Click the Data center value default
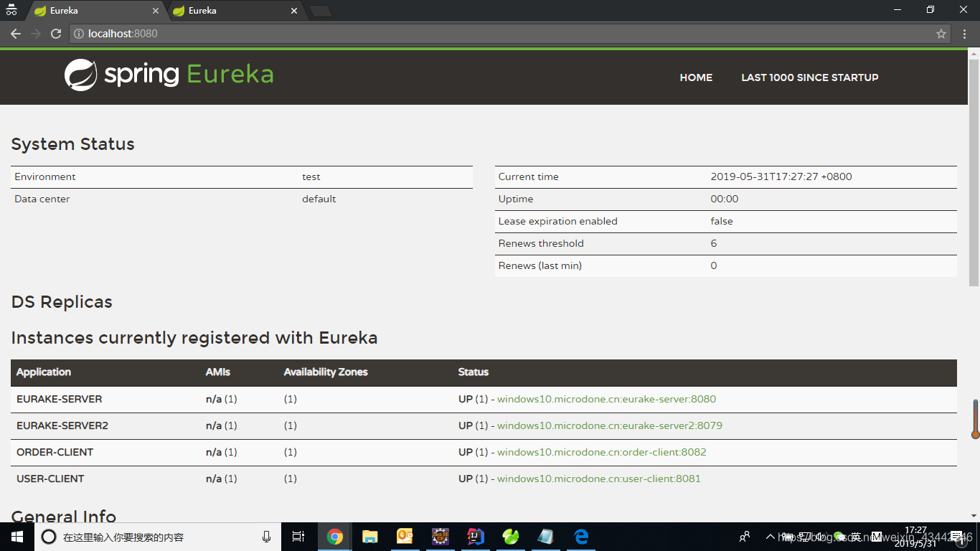 click(319, 199)
